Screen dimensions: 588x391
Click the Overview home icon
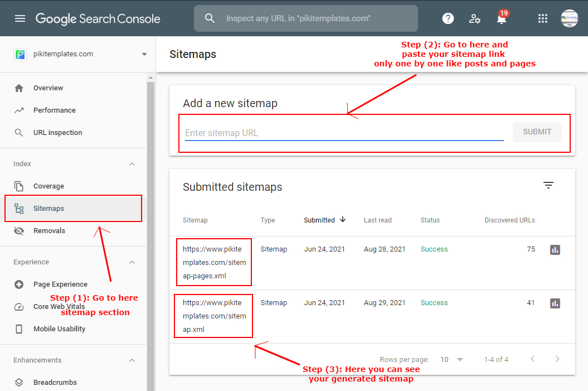tap(19, 88)
